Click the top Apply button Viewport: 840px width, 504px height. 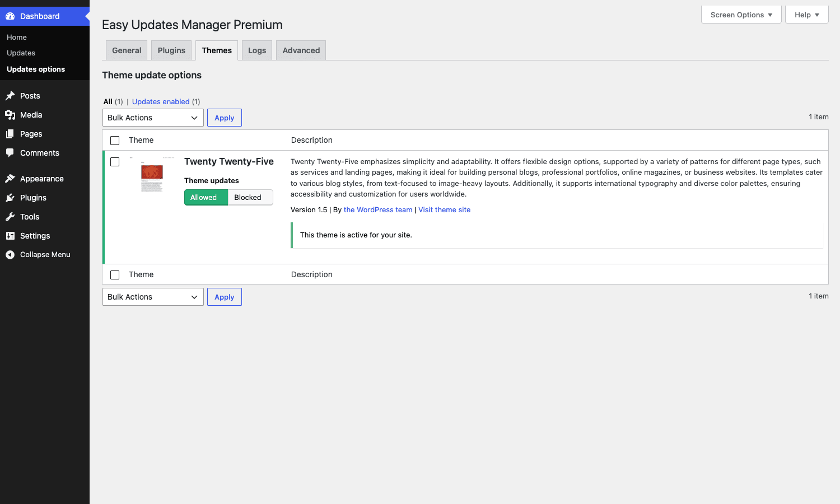(x=225, y=118)
